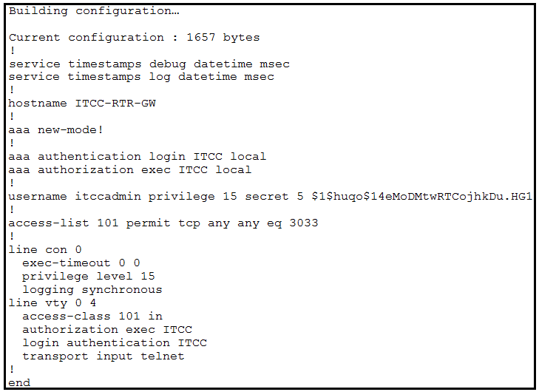The image size is (539, 392).
Task: Click 'exec-timeout 0 0' line
Action: [81, 263]
